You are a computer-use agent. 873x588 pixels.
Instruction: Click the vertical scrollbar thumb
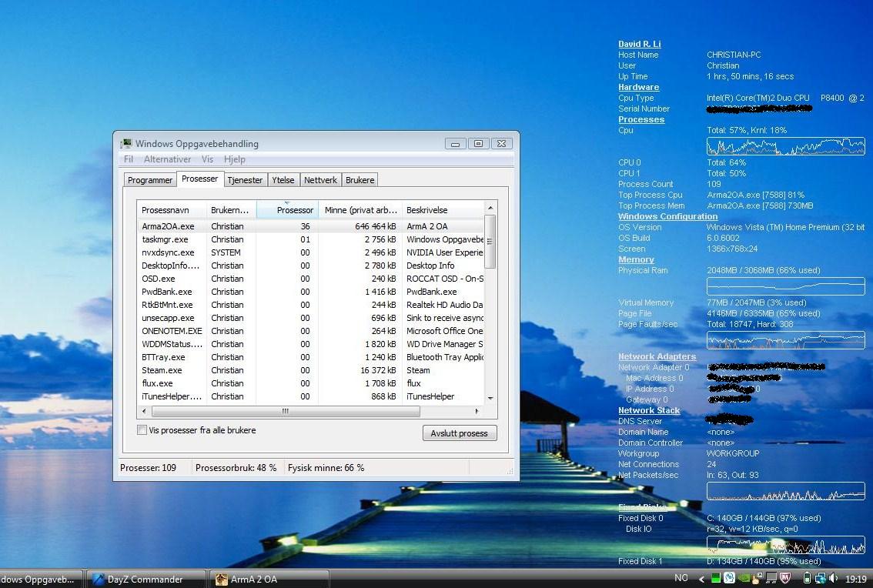[490, 242]
